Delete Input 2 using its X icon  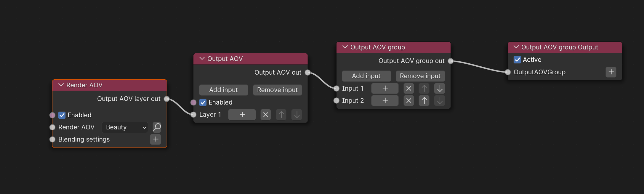(x=409, y=101)
